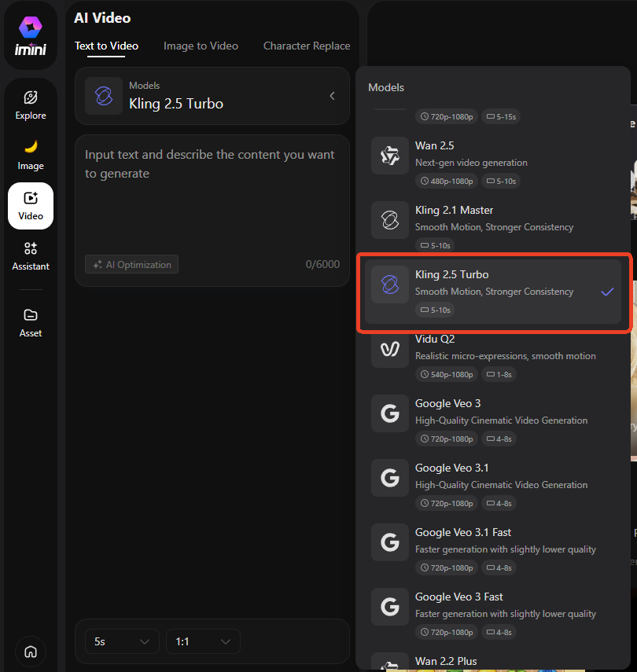Open the 1:1 aspect ratio dropdown
Screen dimensions: 637x672
[203, 642]
